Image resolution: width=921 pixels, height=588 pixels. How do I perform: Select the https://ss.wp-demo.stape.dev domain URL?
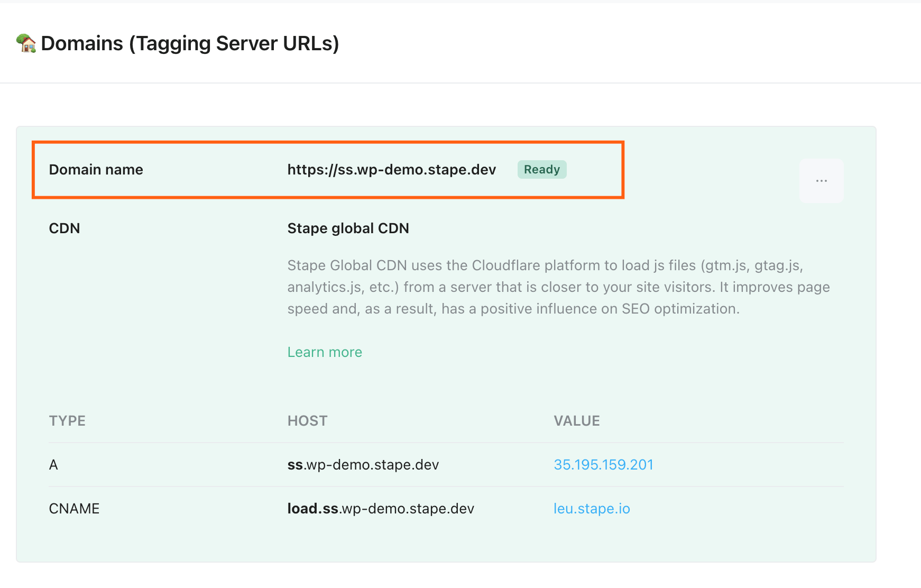click(392, 170)
